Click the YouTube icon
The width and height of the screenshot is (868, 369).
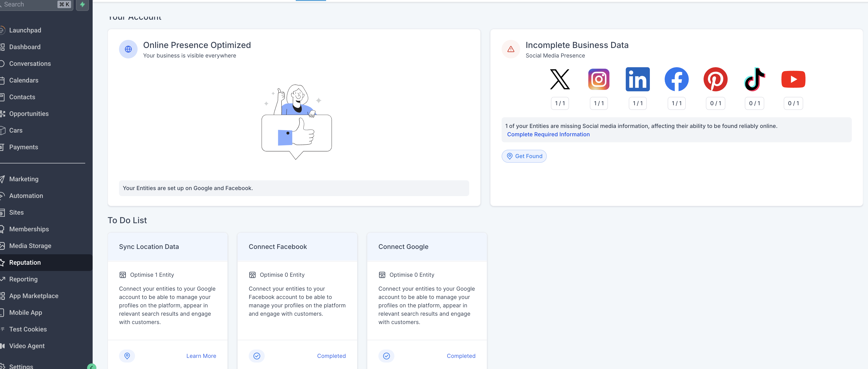tap(793, 79)
